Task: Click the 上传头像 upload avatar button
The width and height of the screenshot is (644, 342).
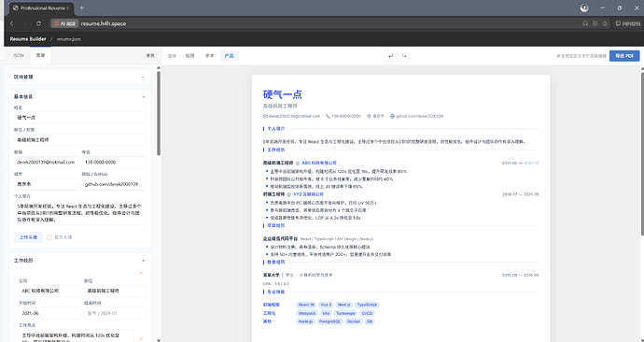Action: pyautogui.click(x=28, y=237)
